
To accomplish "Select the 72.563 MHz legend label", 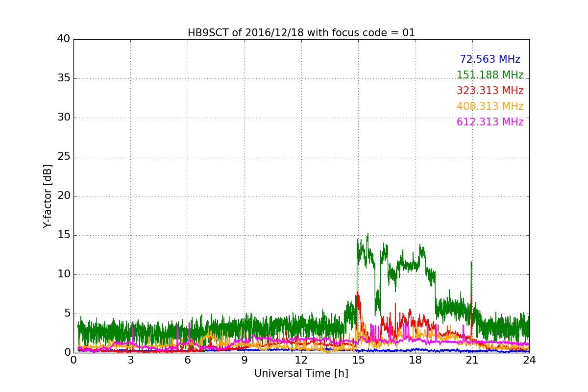I will coord(490,59).
